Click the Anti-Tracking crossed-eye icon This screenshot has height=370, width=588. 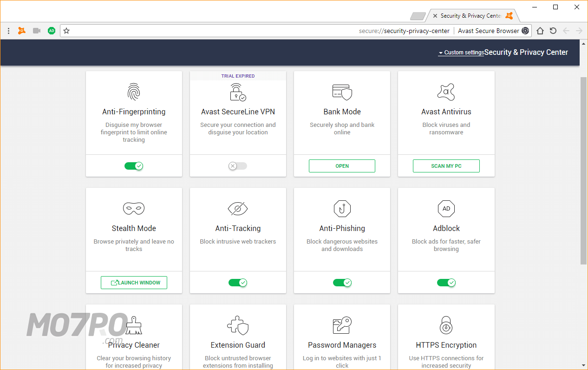238,209
